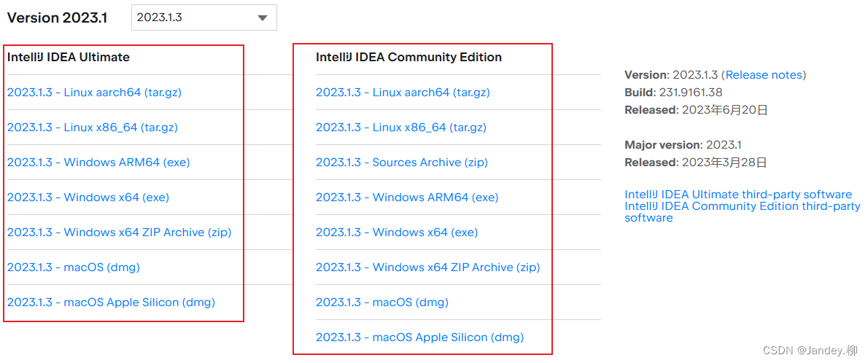This screenshot has height=363, width=868.
Task: Open the Release notes link
Action: click(x=764, y=75)
